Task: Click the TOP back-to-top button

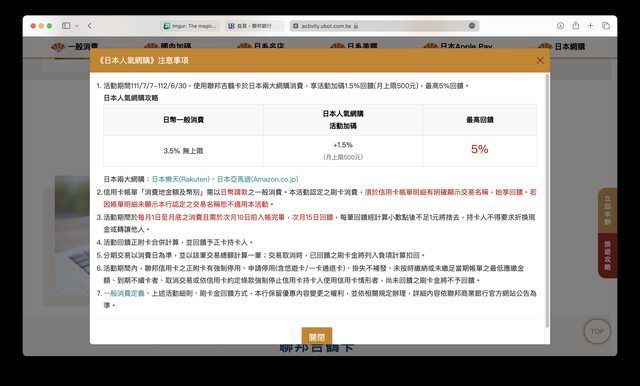Action: [x=597, y=331]
